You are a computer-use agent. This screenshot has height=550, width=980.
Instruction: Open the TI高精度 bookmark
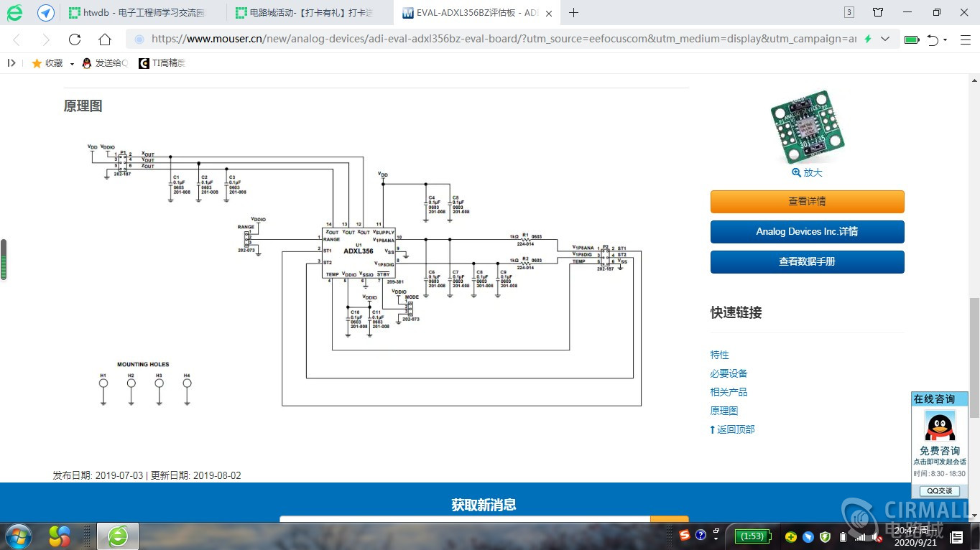coord(162,63)
